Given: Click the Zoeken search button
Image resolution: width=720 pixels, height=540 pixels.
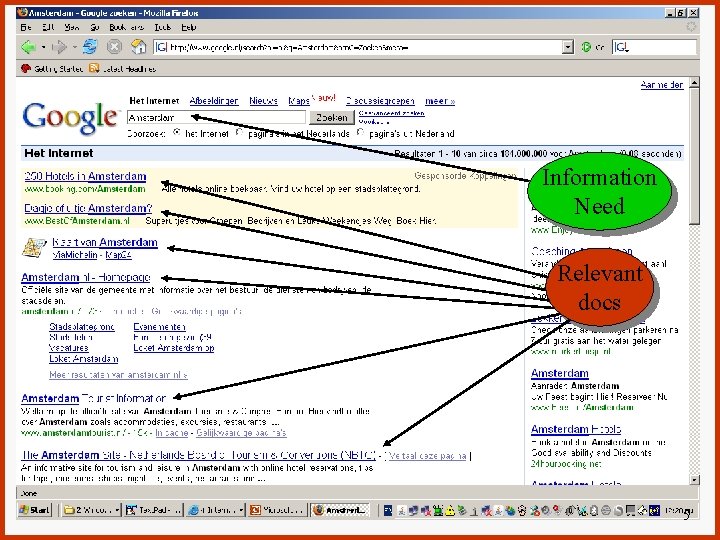Looking at the screenshot, I should pyautogui.click(x=332, y=118).
